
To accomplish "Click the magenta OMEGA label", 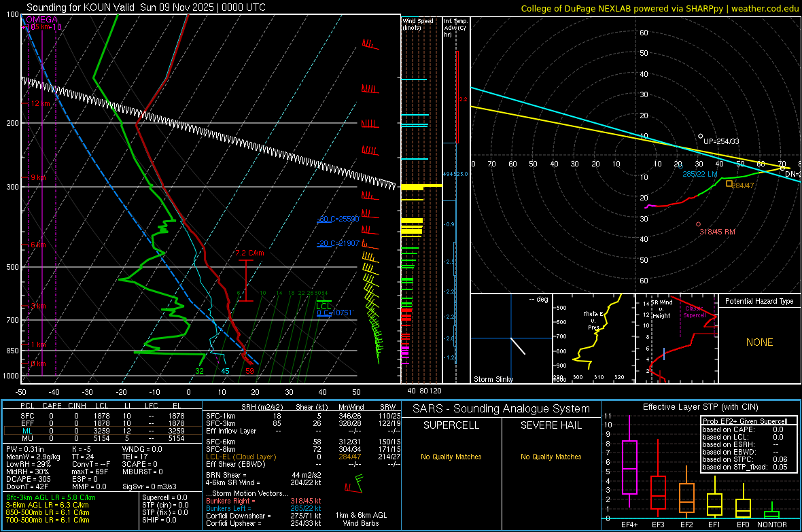I will coord(42,20).
